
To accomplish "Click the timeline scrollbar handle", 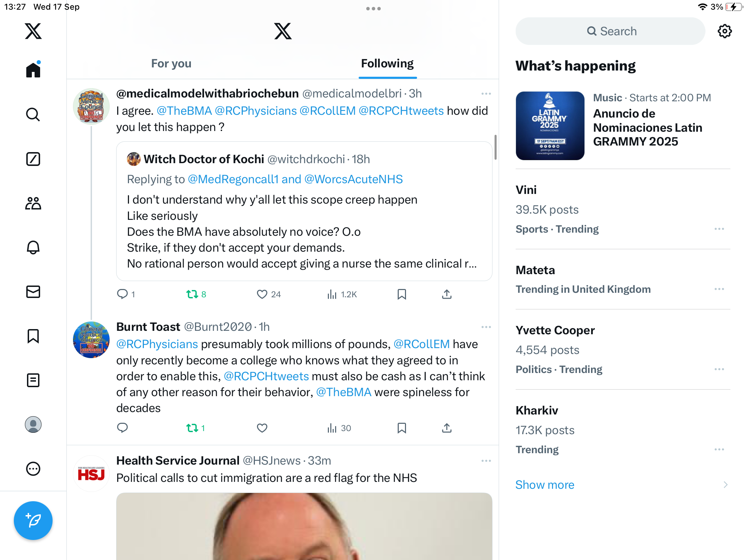I will tap(495, 147).
